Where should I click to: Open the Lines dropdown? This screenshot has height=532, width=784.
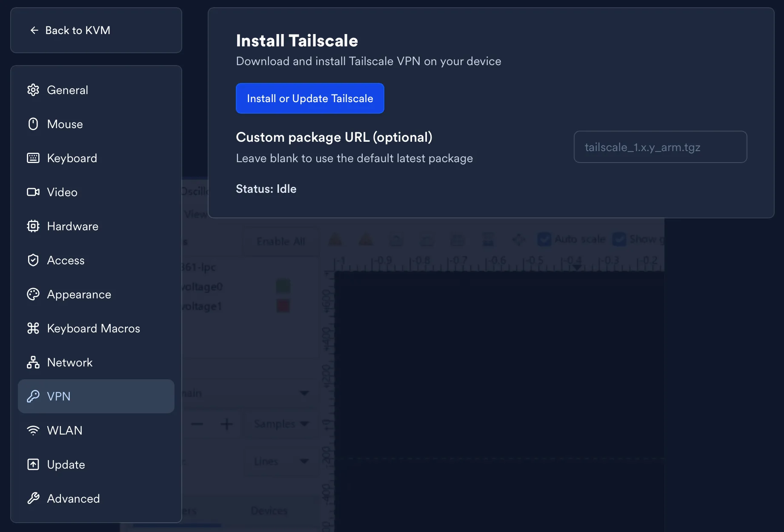(281, 461)
